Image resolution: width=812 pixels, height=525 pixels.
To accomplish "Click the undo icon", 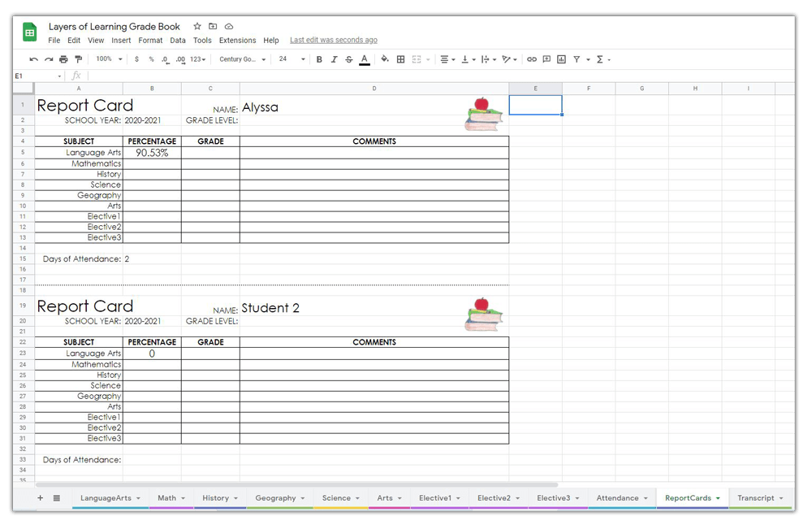I will point(33,59).
